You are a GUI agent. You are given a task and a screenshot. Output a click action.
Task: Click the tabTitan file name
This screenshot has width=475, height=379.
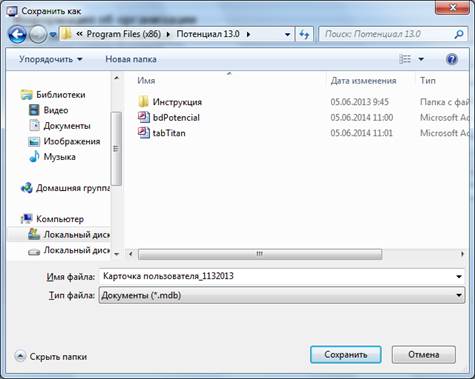[169, 133]
